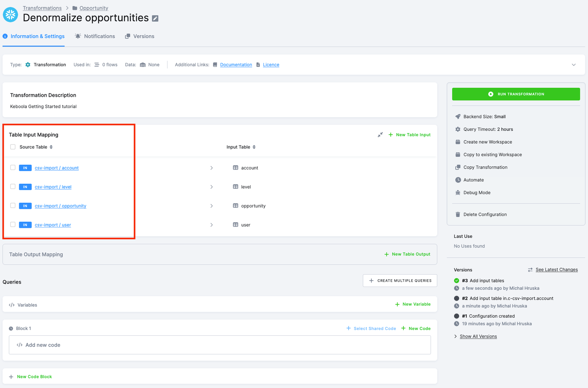Click the Debug Mode bug icon
The height and width of the screenshot is (388, 588).
pyautogui.click(x=458, y=193)
